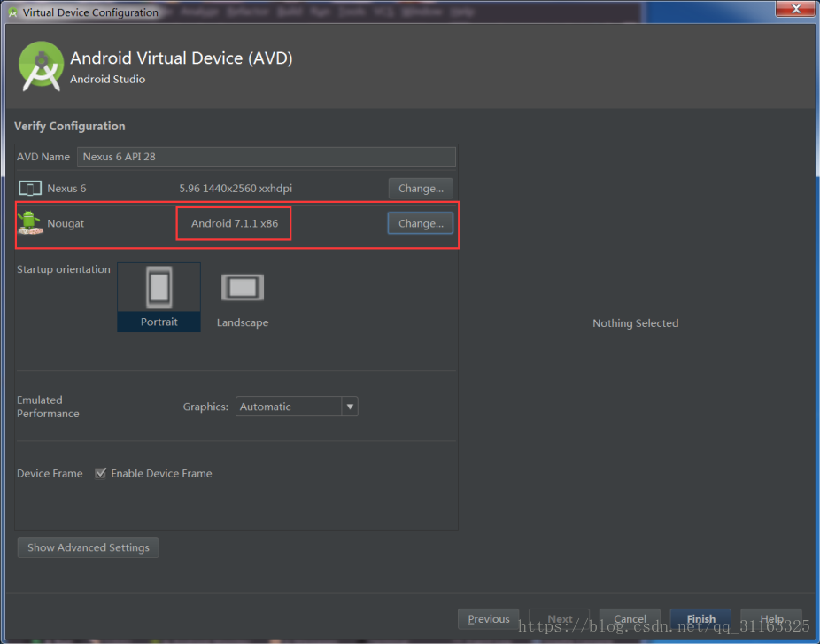Image resolution: width=820 pixels, height=644 pixels.
Task: Go back with the Previous button
Action: pos(489,619)
